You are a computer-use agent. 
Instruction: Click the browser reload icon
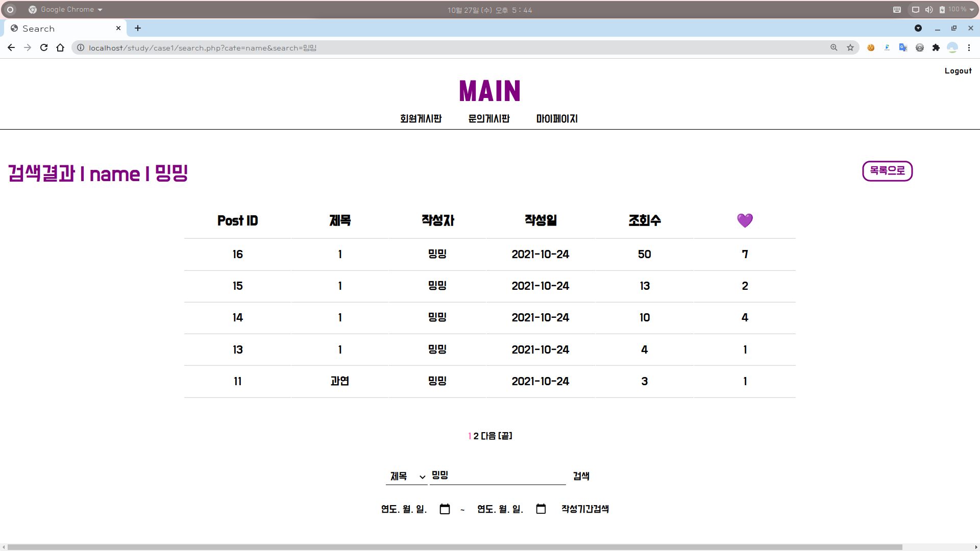coord(44,47)
